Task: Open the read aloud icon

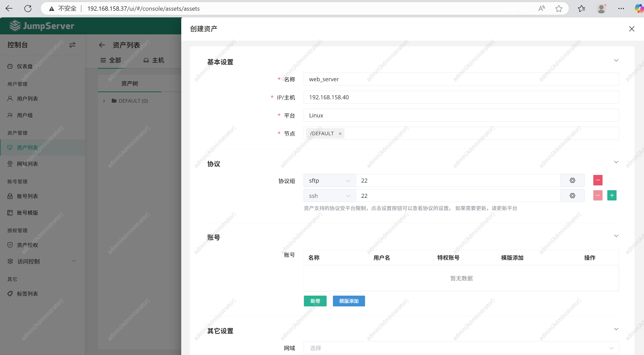Action: [x=542, y=9]
